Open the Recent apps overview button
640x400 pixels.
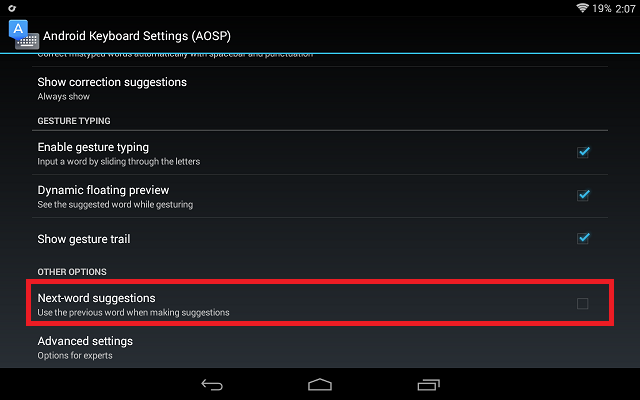click(429, 384)
